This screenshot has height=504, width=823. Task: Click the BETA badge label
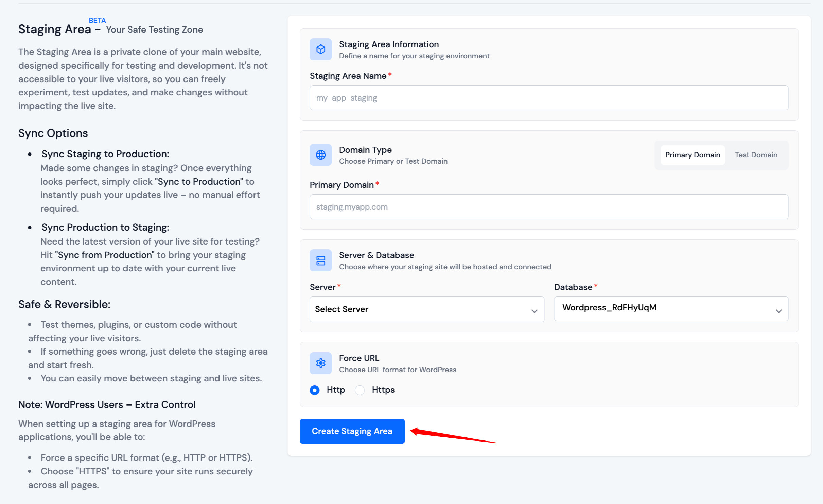97,20
